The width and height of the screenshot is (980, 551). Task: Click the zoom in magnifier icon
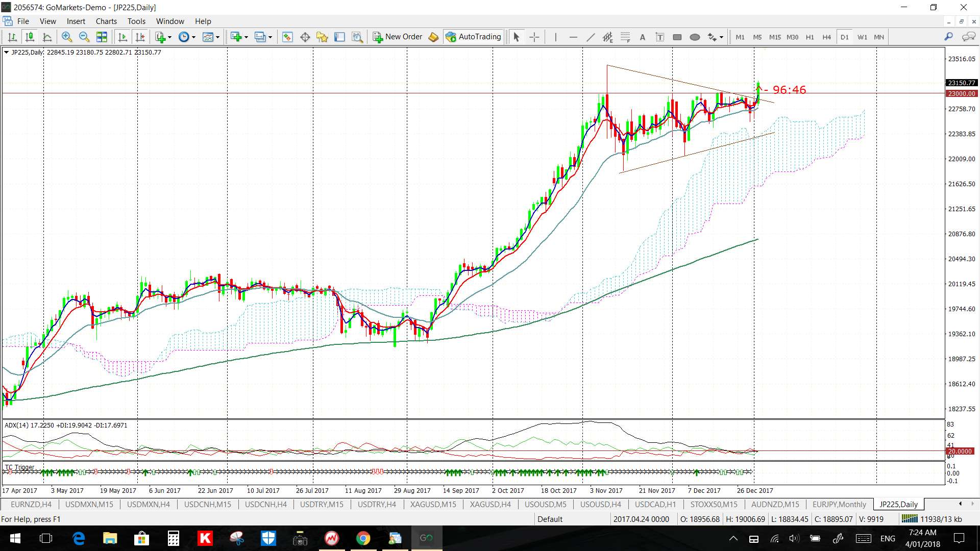point(67,37)
